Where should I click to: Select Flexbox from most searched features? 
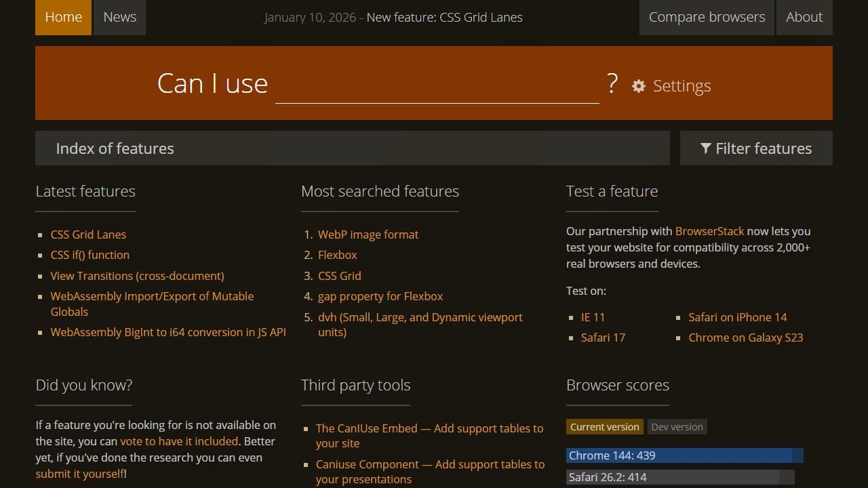click(337, 254)
